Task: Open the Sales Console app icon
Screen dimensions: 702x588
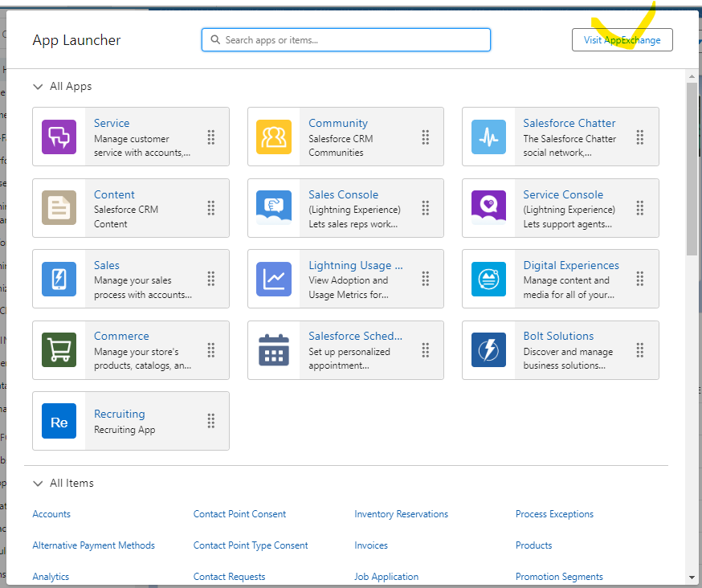Action: [274, 208]
